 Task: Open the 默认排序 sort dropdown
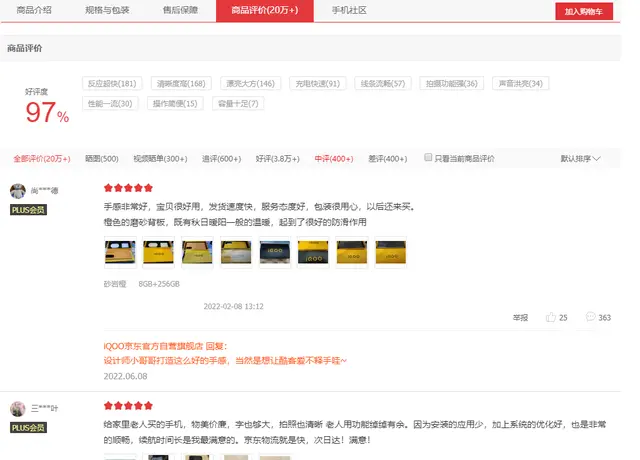click(x=580, y=158)
